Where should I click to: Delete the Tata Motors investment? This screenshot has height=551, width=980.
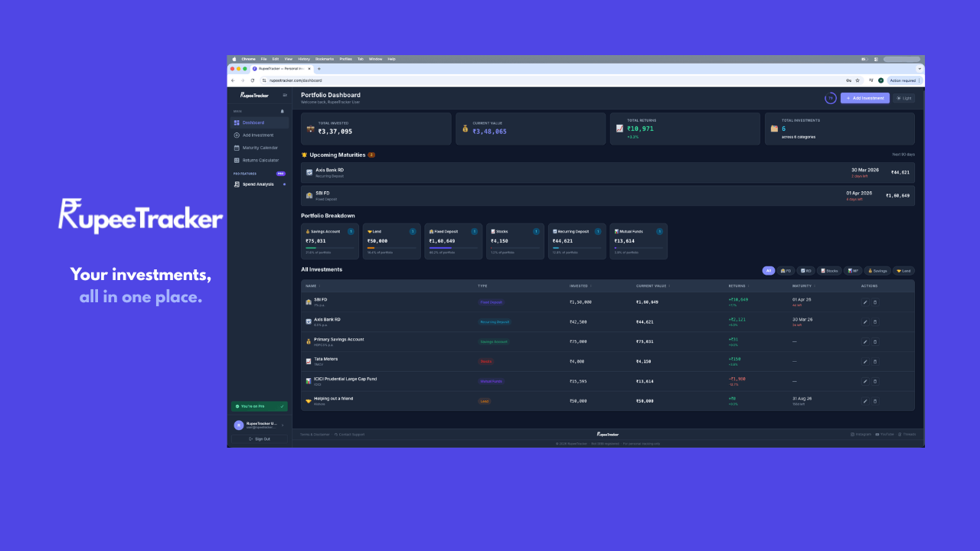click(x=875, y=362)
